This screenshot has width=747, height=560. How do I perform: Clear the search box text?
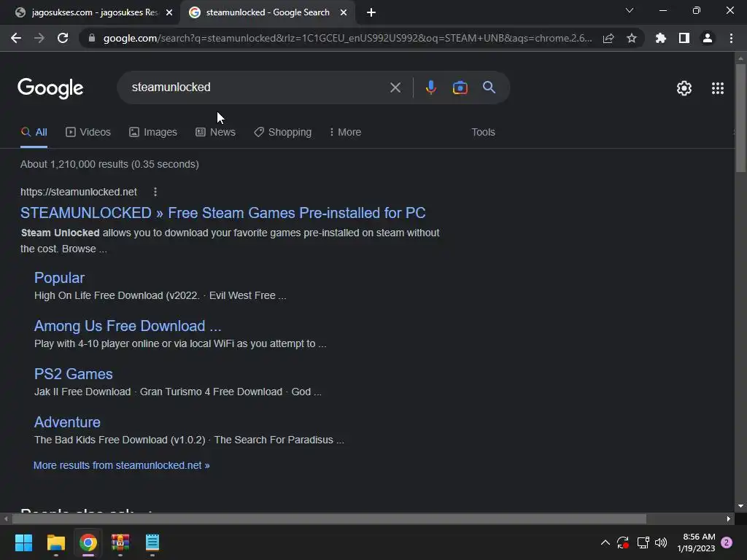[x=395, y=87]
